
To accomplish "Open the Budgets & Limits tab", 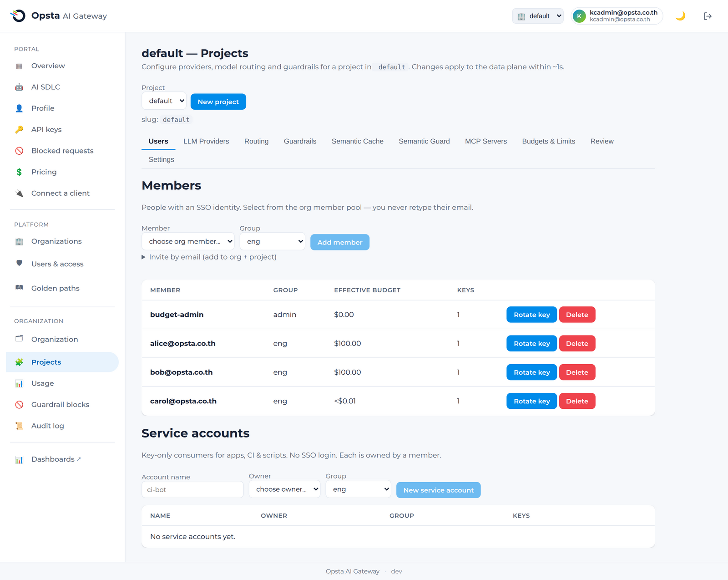I will point(549,141).
